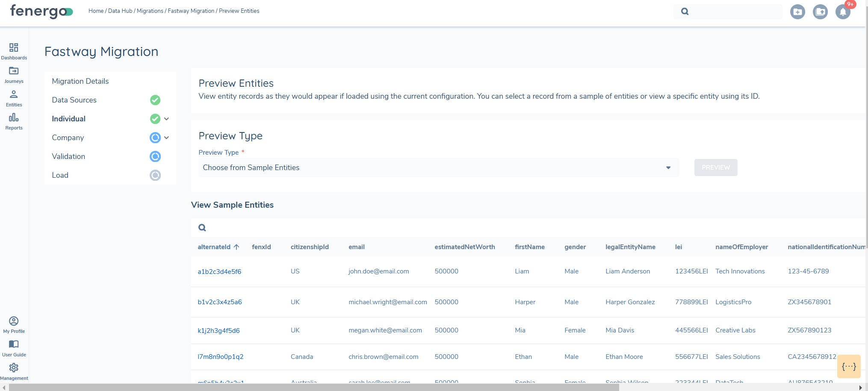
Task: Open the User Guide icon
Action: (x=14, y=344)
